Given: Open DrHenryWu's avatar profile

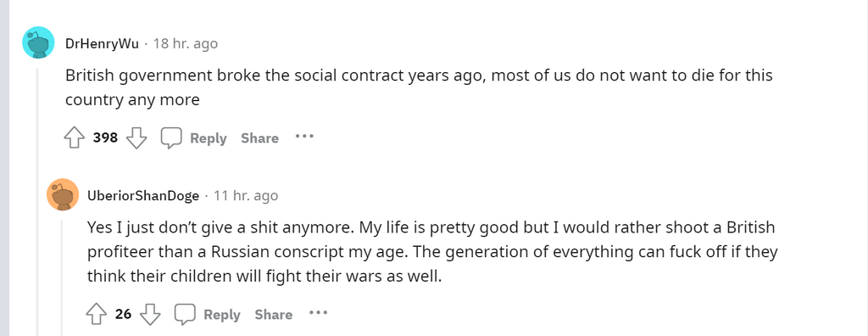Looking at the screenshot, I should 38,42.
